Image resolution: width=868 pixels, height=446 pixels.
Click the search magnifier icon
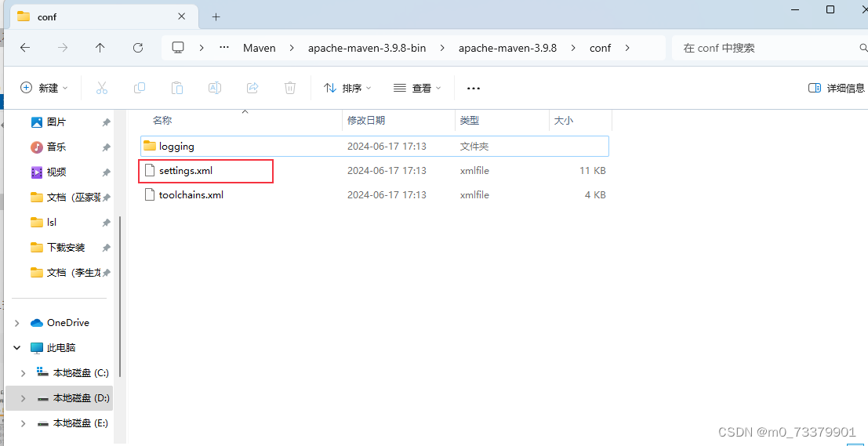[863, 48]
